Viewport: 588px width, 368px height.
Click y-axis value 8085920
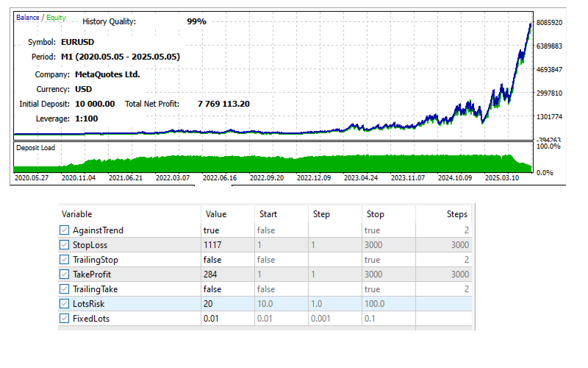point(549,23)
